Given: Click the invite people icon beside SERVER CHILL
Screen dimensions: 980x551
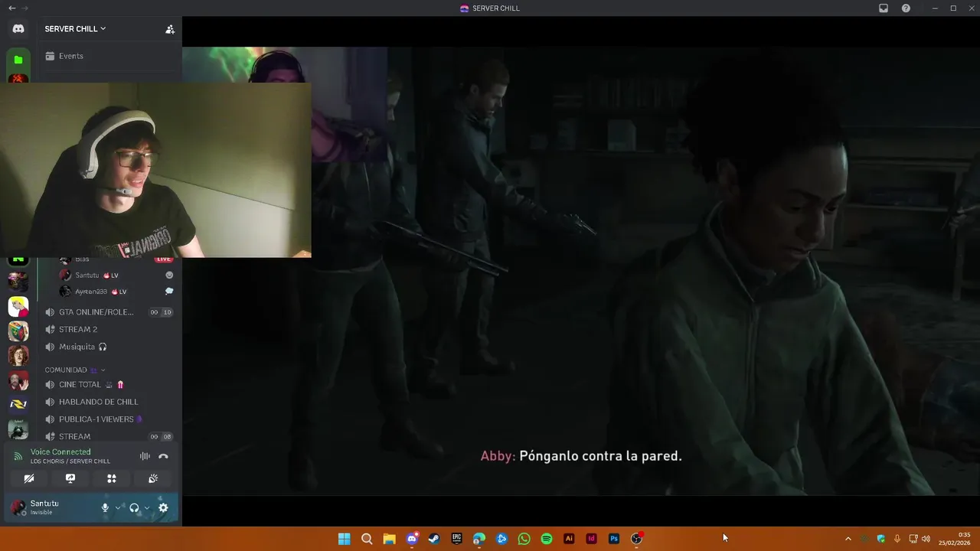Looking at the screenshot, I should [x=170, y=29].
